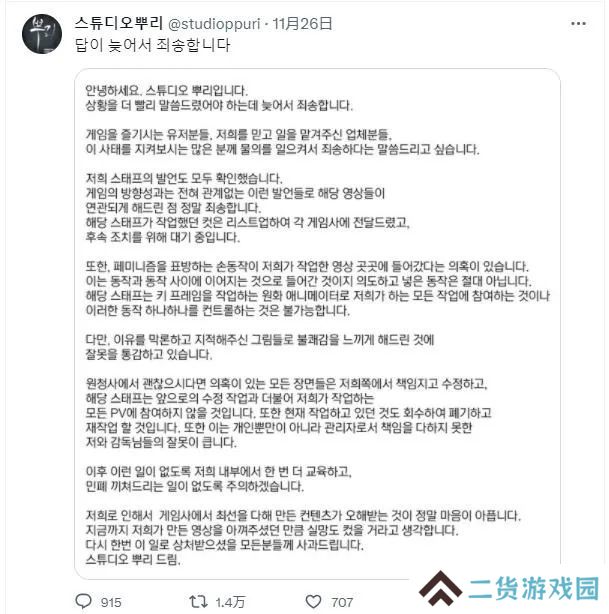Viewport: 609px width, 614px height.
Task: Open the 스튜디오뿌리 display name link
Action: coord(119,23)
